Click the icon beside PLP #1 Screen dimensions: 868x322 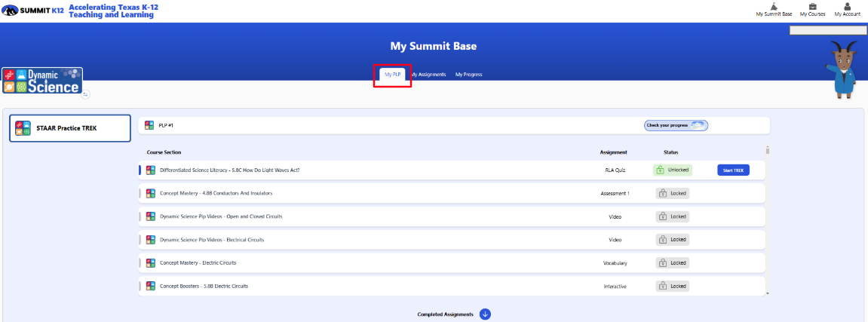point(149,126)
